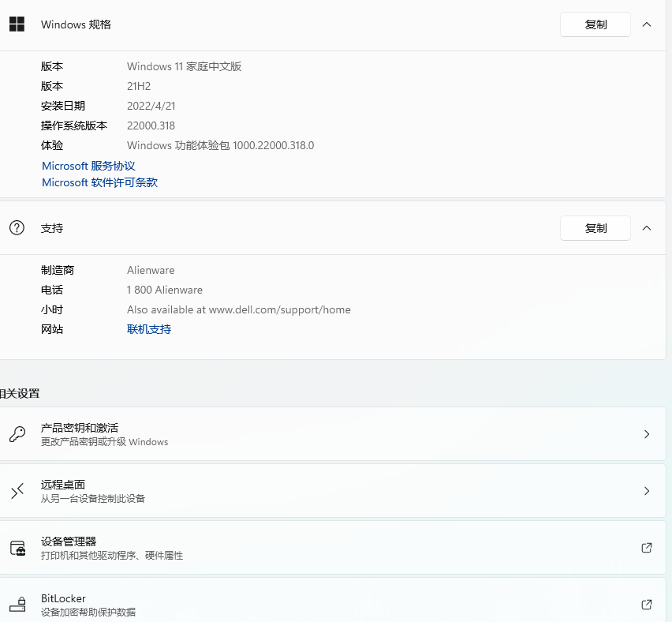This screenshot has height=622, width=672.
Task: Click the BitLocker lock drive icon
Action: pos(17,605)
